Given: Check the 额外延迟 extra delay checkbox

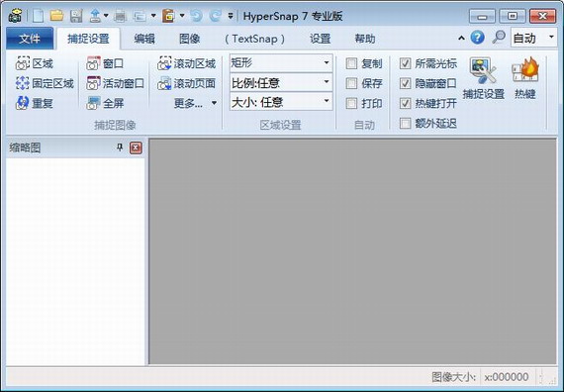Looking at the screenshot, I should (406, 124).
